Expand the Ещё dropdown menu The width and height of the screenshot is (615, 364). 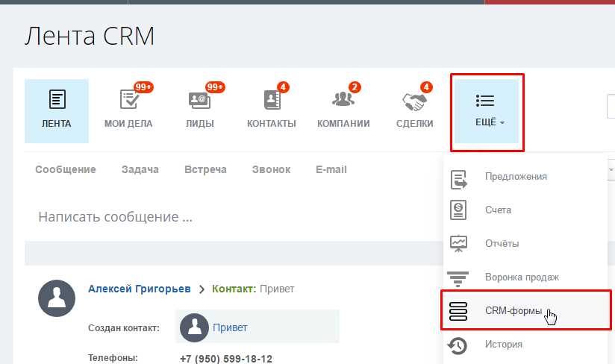pos(487,112)
